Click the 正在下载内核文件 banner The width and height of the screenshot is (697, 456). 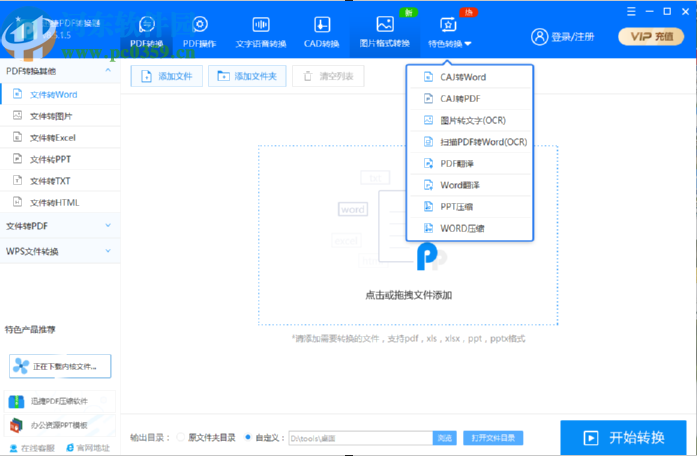pos(60,366)
